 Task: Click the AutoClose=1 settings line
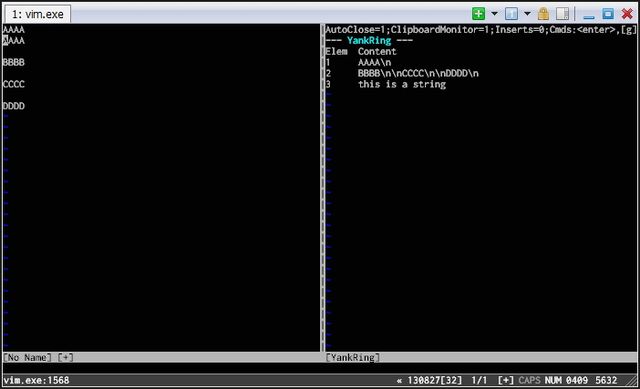pos(480,29)
